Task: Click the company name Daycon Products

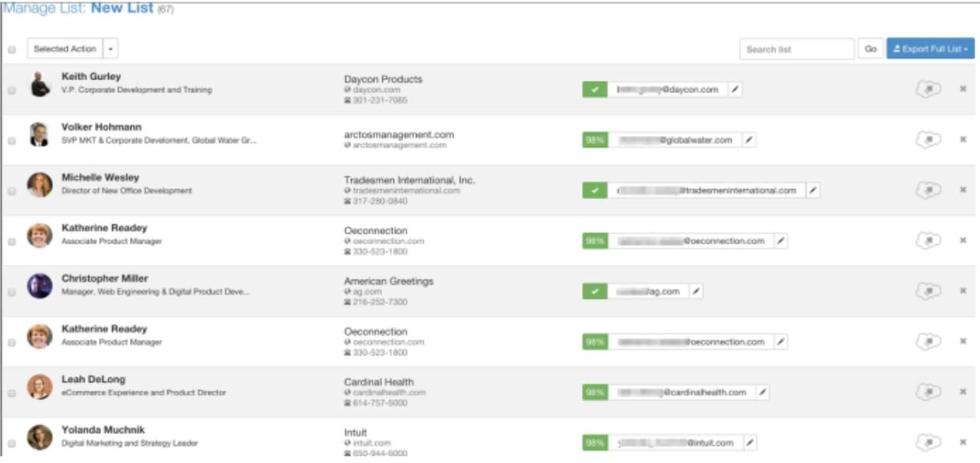Action: click(x=383, y=79)
